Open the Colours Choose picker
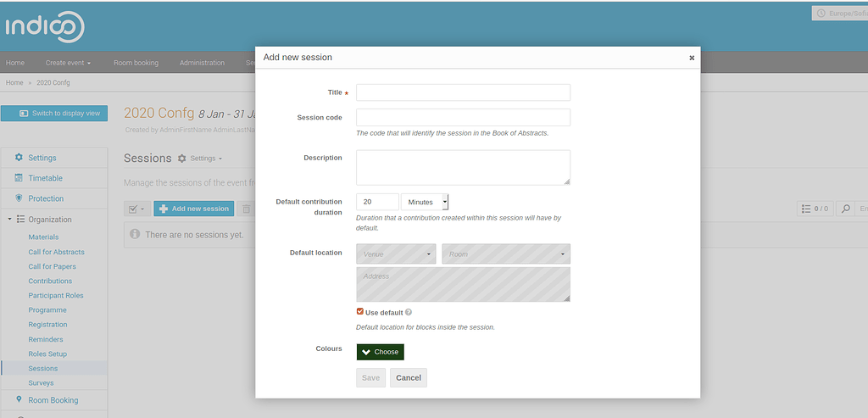This screenshot has width=868, height=418. (381, 352)
